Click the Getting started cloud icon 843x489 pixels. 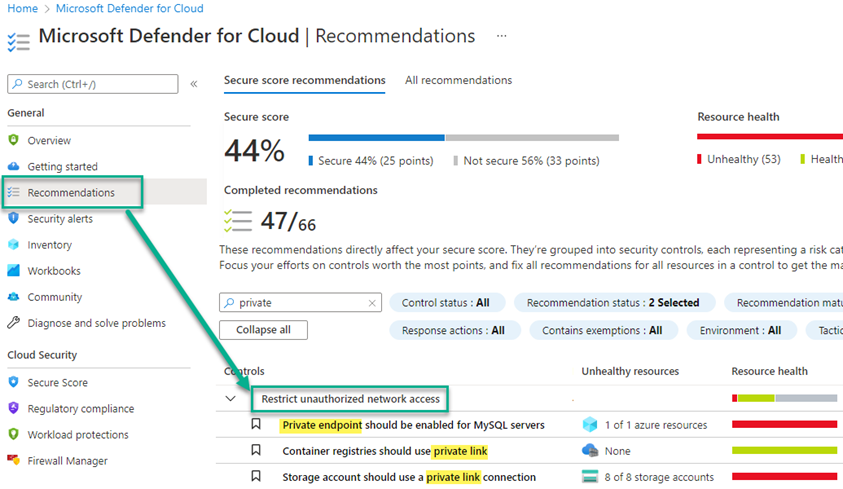(14, 167)
